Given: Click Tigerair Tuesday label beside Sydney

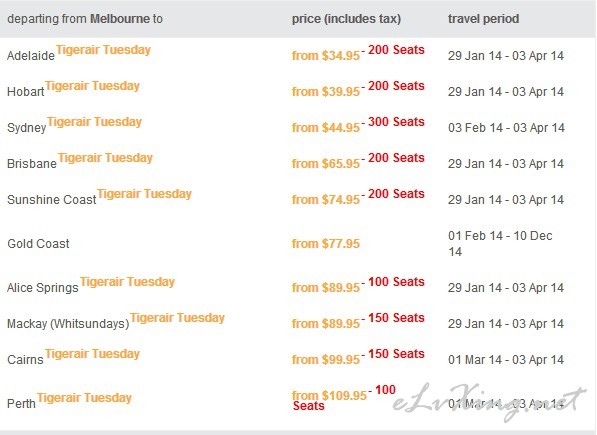Looking at the screenshot, I should point(94,122).
